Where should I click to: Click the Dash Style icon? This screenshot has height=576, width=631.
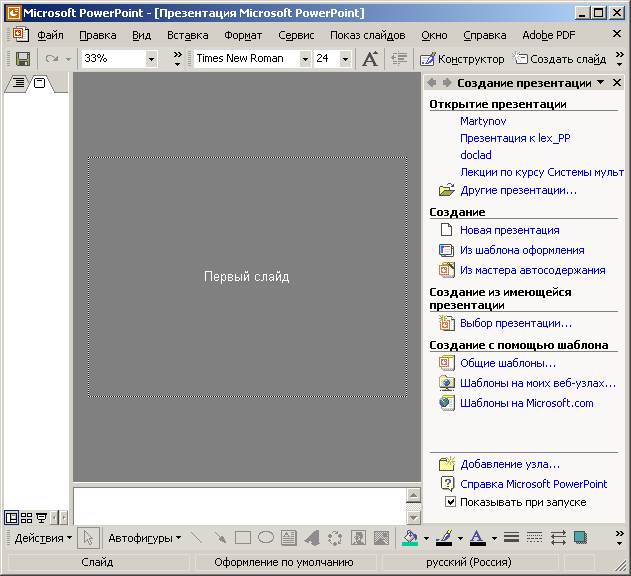(534, 538)
